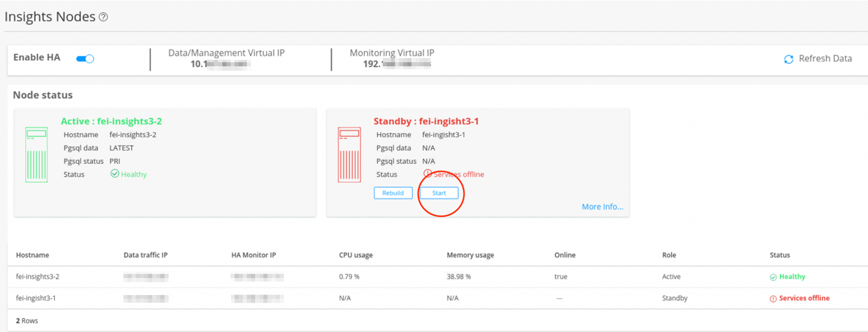Click the help icon beside Insights Nodes

[x=103, y=18]
